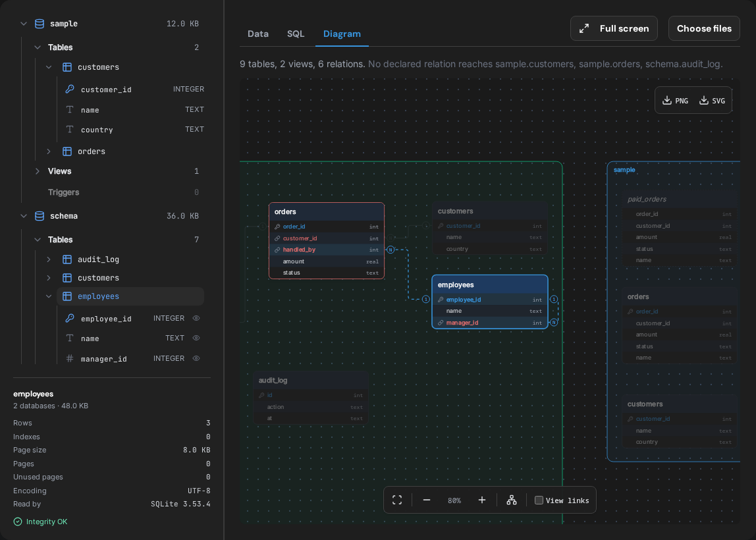Collapse the sample customers table chevron
Image resolution: width=756 pixels, height=540 pixels.
pyautogui.click(x=49, y=67)
